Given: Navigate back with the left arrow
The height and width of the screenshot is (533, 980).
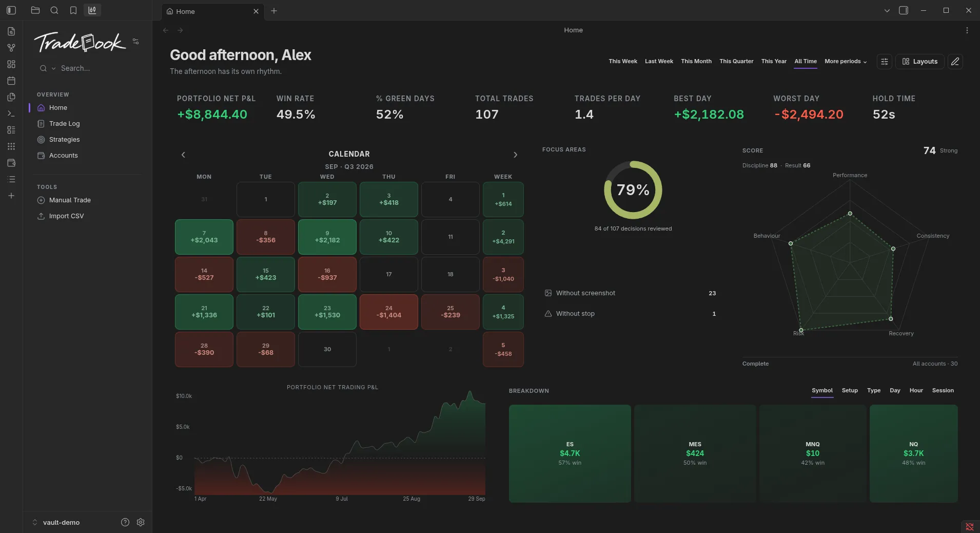Looking at the screenshot, I should 166,30.
